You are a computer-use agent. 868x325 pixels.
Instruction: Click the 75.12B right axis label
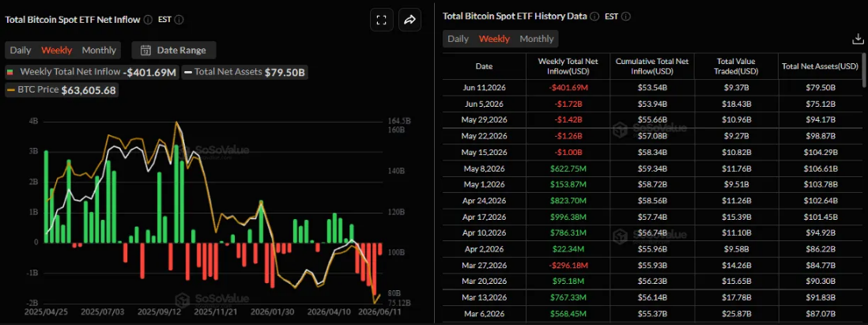399,302
